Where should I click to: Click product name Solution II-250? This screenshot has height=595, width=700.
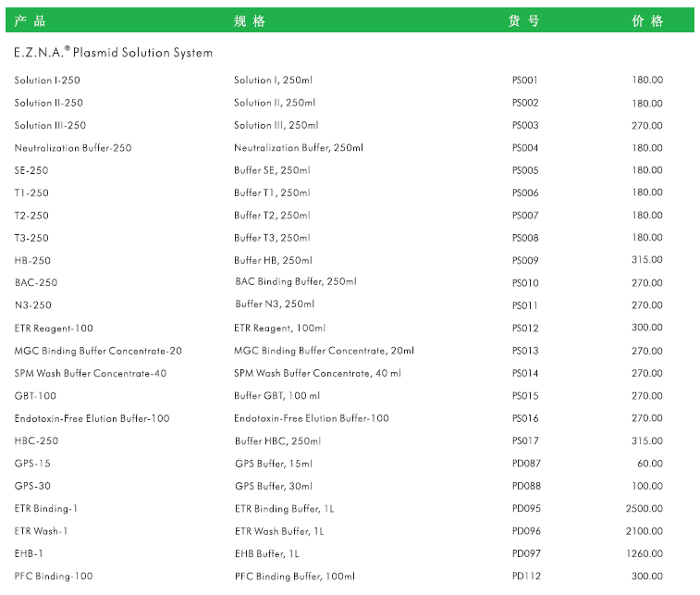(x=49, y=103)
